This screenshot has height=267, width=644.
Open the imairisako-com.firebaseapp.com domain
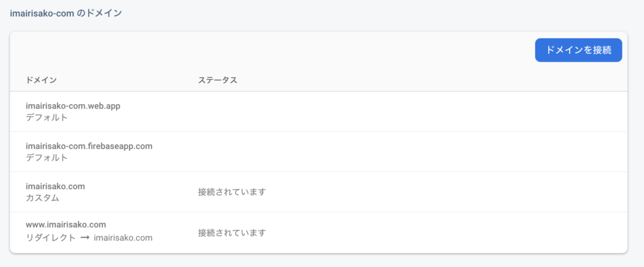(89, 146)
